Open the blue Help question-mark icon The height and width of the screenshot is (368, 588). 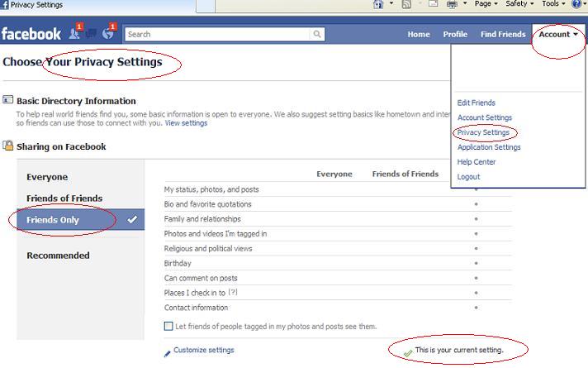576,4
